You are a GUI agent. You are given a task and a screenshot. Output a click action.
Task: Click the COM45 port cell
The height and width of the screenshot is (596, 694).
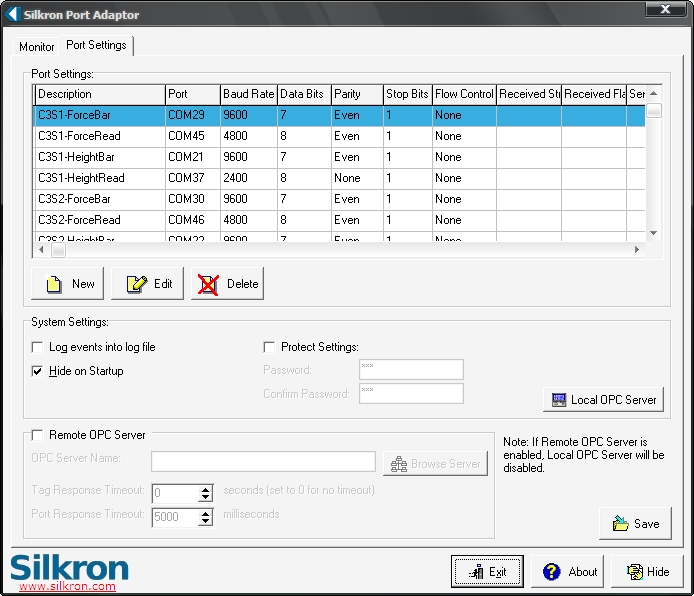[x=193, y=136]
